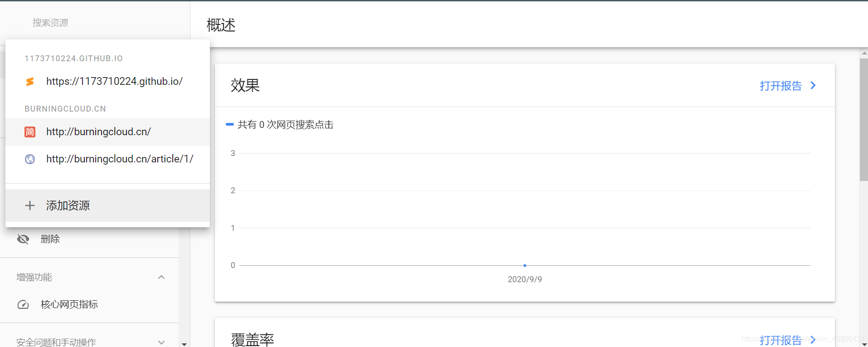The width and height of the screenshot is (868, 347).
Task: Click the orange favicon of the github.io property
Action: 30,82
